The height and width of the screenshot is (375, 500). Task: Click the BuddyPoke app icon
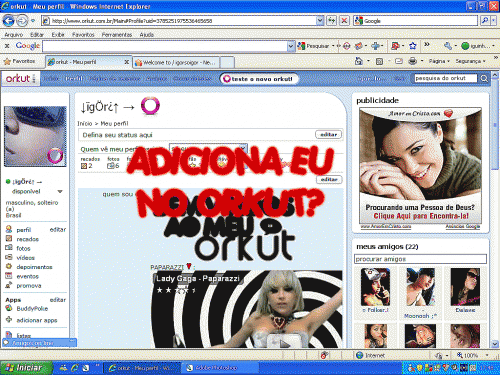[9, 308]
